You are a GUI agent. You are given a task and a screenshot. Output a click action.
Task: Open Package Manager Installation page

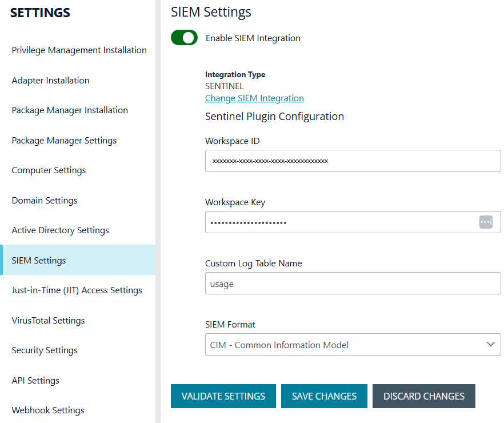[x=70, y=110]
